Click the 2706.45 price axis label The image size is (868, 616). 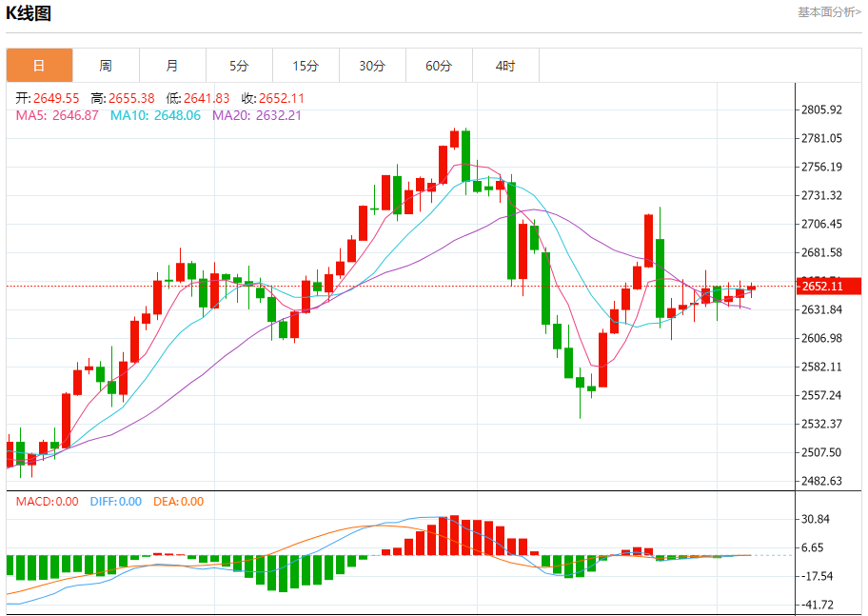(821, 224)
